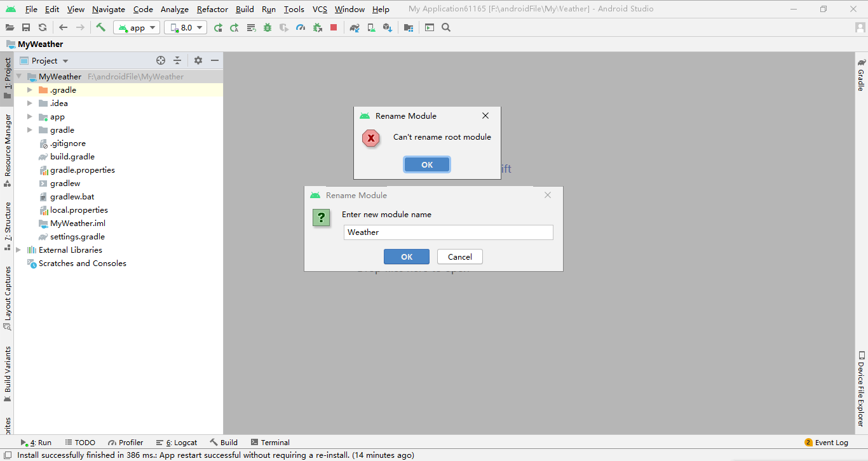Open the Structure side tab
Viewport: 868px width, 461px height.
8,225
